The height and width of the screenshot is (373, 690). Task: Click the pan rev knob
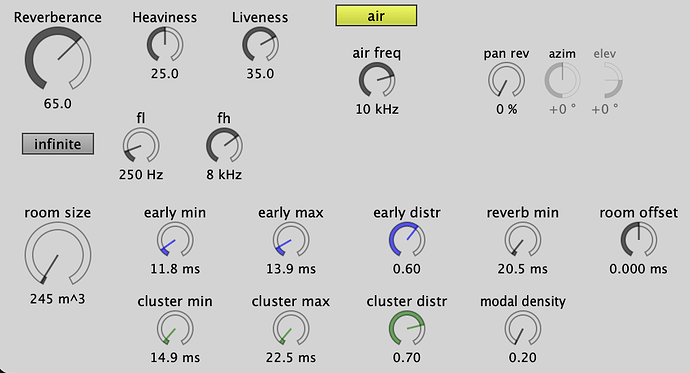[506, 80]
